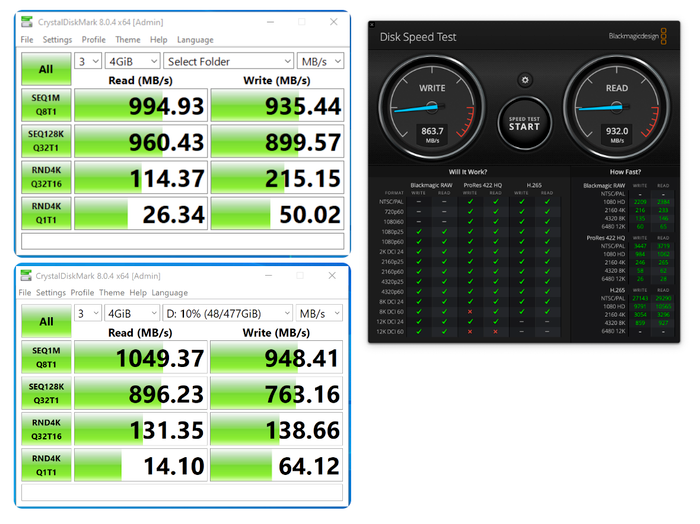The width and height of the screenshot is (700, 524).
Task: Run RND4K Q32T16 test in top window
Action: 46,177
